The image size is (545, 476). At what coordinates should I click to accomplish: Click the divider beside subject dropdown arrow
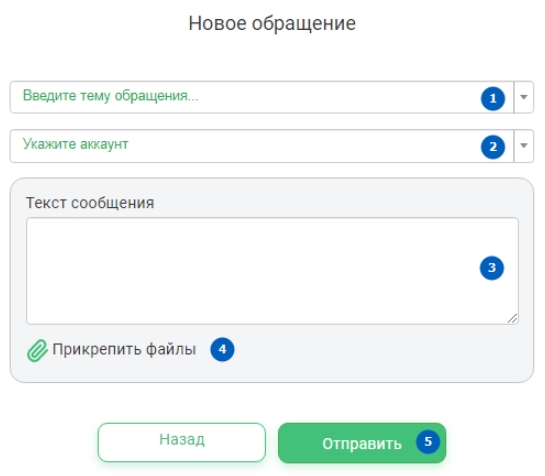(x=514, y=97)
